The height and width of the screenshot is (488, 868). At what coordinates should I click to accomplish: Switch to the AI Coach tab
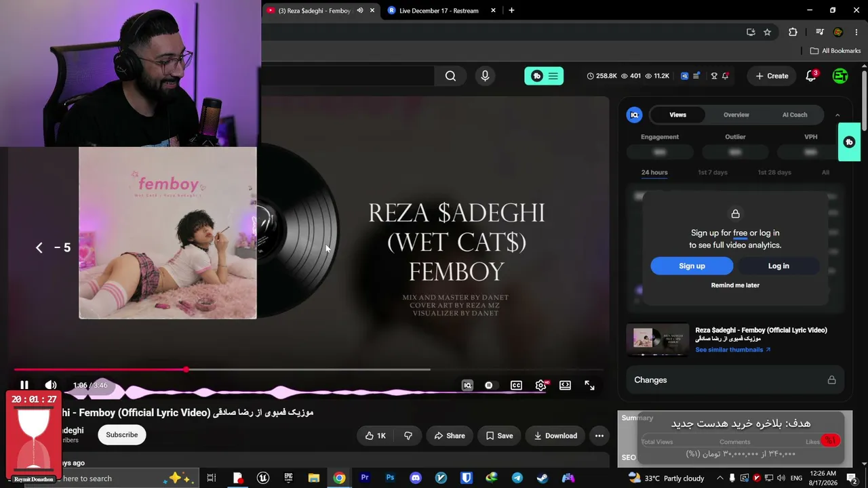tap(795, 115)
